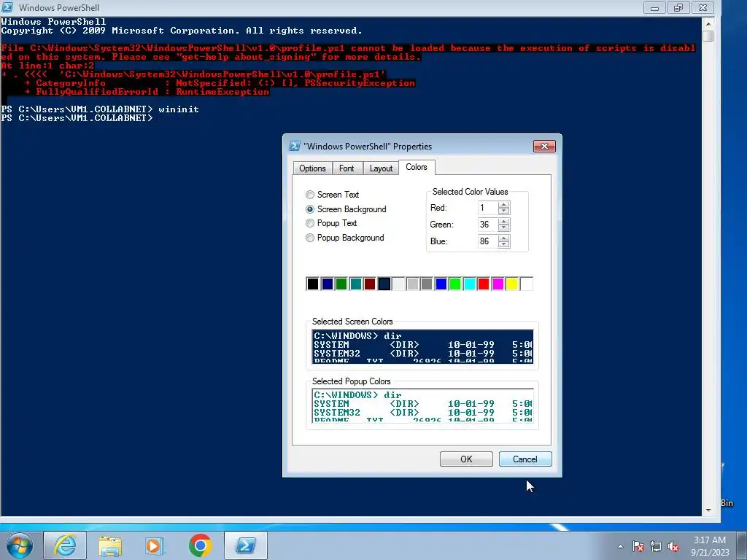
Task: Select the Colors tab
Action: point(417,167)
